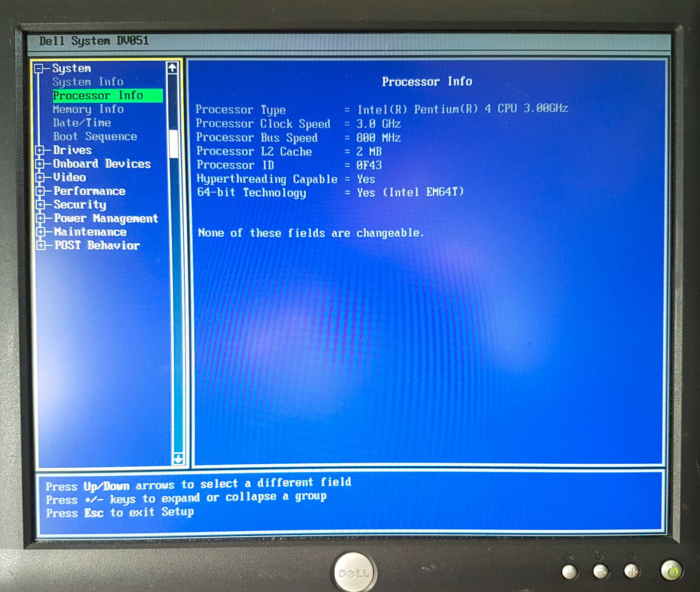
Task: Click the Processor Info heading text
Action: pos(427,82)
